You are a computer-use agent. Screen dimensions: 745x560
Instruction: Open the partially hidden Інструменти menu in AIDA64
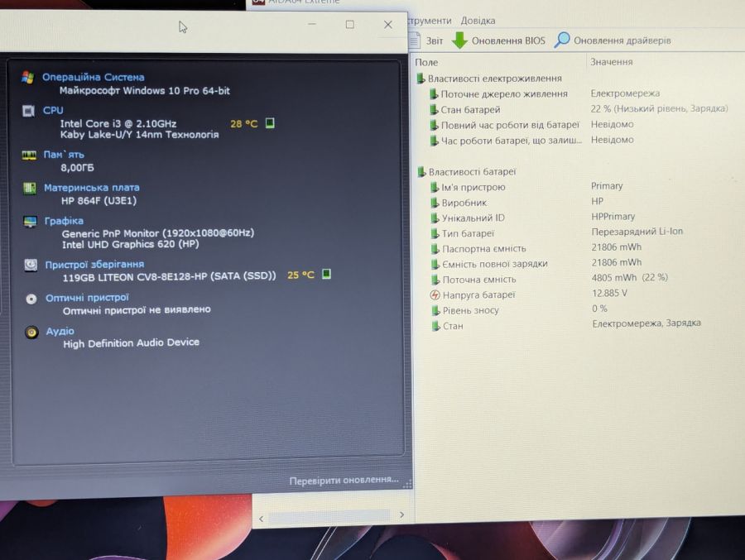pyautogui.click(x=430, y=21)
